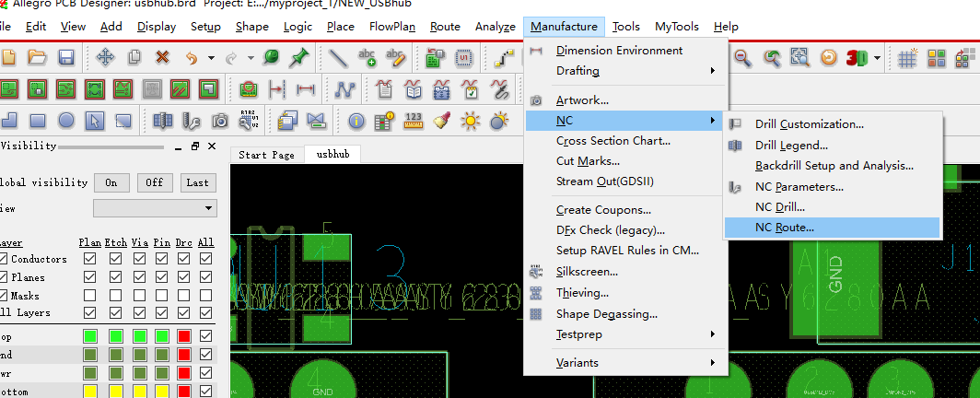Enable the Masks Etch checkbox
Viewport: 980px width, 398px height.
[x=115, y=295]
